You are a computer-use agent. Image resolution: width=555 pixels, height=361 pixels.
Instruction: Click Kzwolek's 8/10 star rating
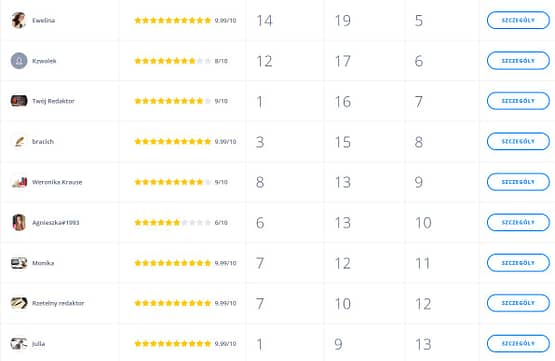(x=181, y=61)
